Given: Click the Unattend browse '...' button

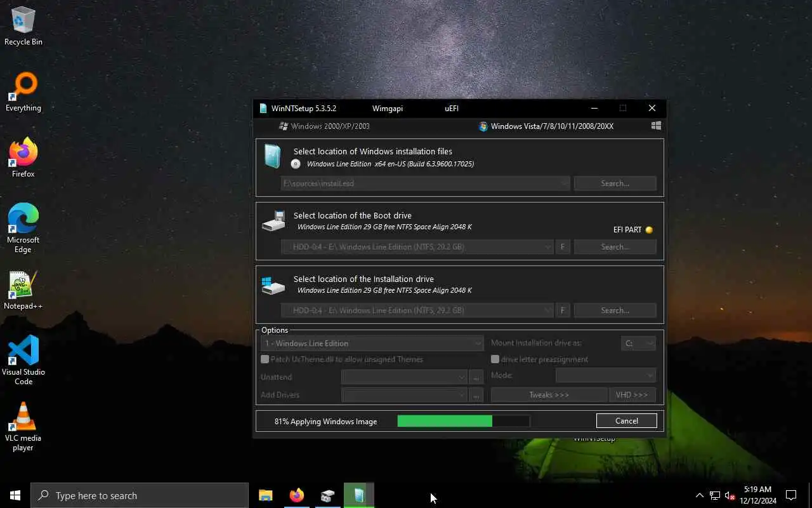Looking at the screenshot, I should pyautogui.click(x=476, y=377).
